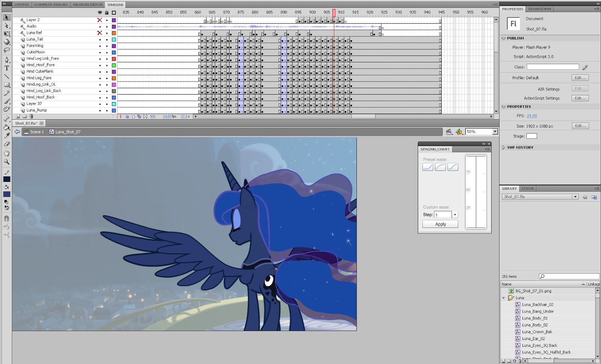Create a New Folder in timeline layers
This screenshot has height=364, width=601.
pos(24,117)
